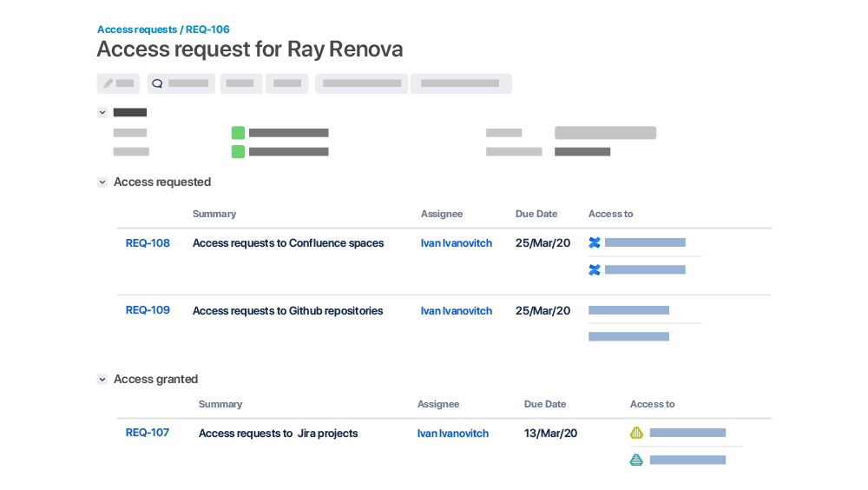Click Due Date header in Access granted table
This screenshot has width=868, height=490.
coord(545,403)
